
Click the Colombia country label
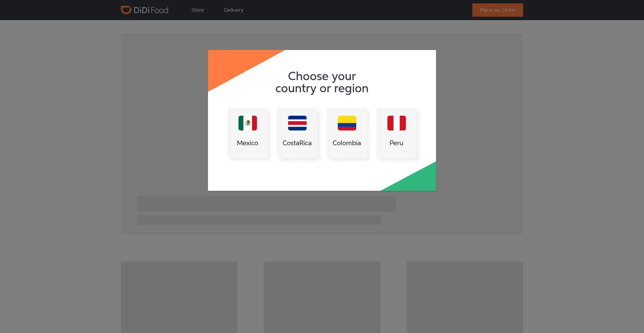(347, 143)
